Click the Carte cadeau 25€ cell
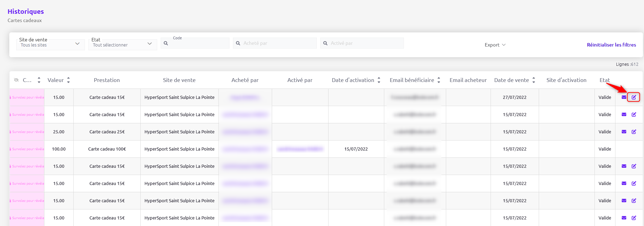The height and width of the screenshot is (226, 644). 107,132
